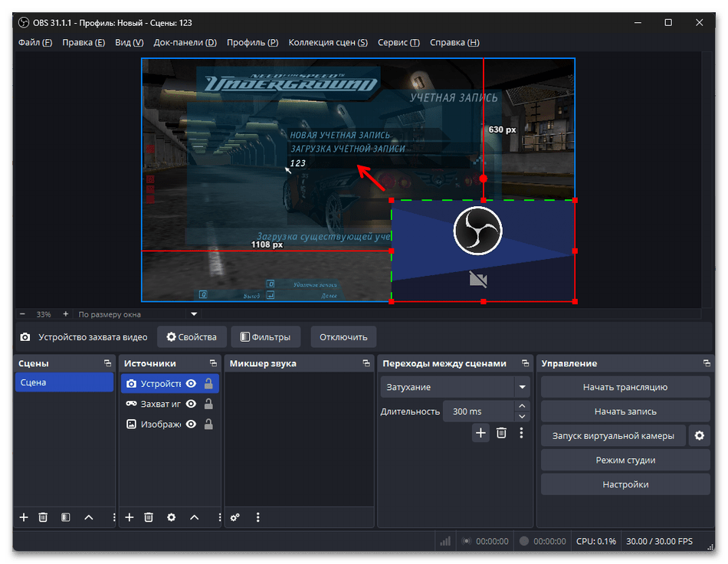The height and width of the screenshot is (564, 728).
Task: Open the Сервис menu
Action: click(398, 42)
